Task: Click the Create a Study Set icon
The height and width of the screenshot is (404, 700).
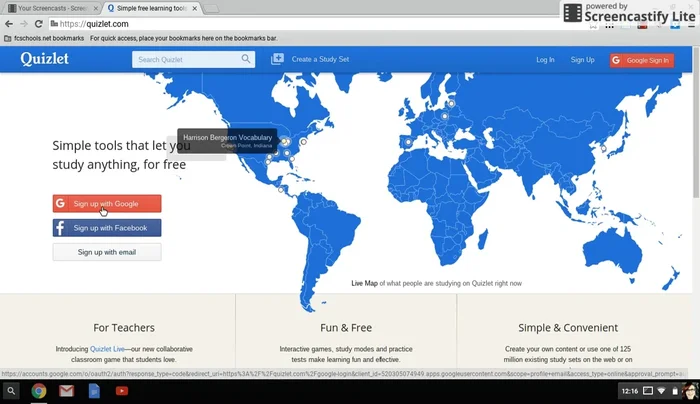Action: pyautogui.click(x=278, y=60)
